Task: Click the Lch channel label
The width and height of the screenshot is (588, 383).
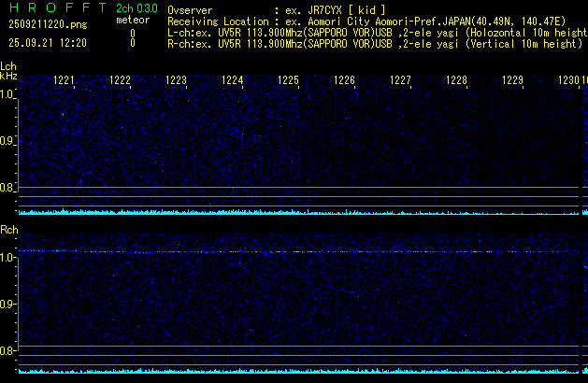Action: 8,66
